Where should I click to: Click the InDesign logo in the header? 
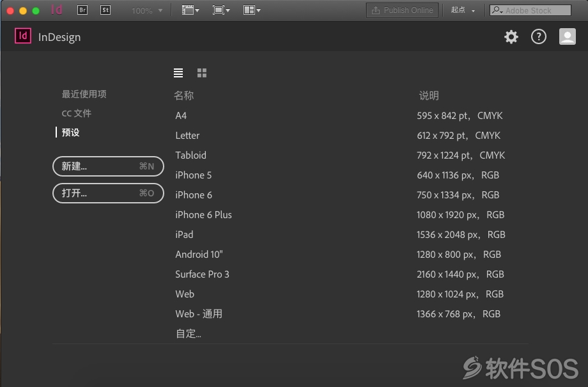(23, 36)
